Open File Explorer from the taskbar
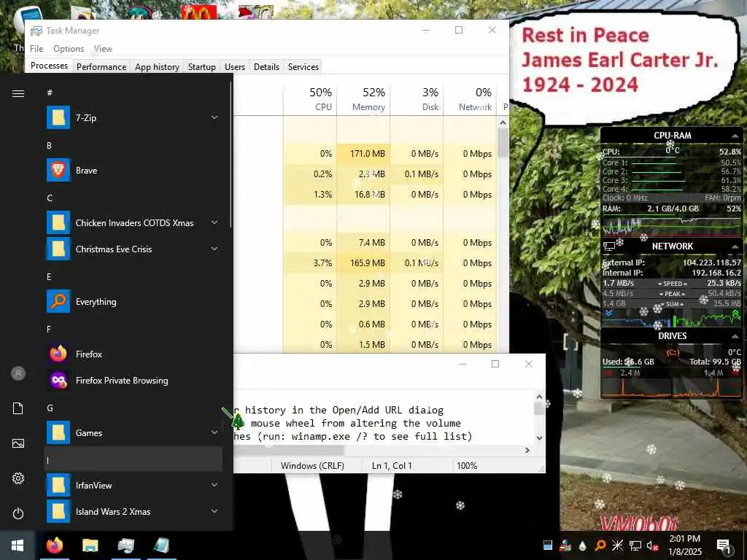This screenshot has height=560, width=747. pyautogui.click(x=90, y=545)
